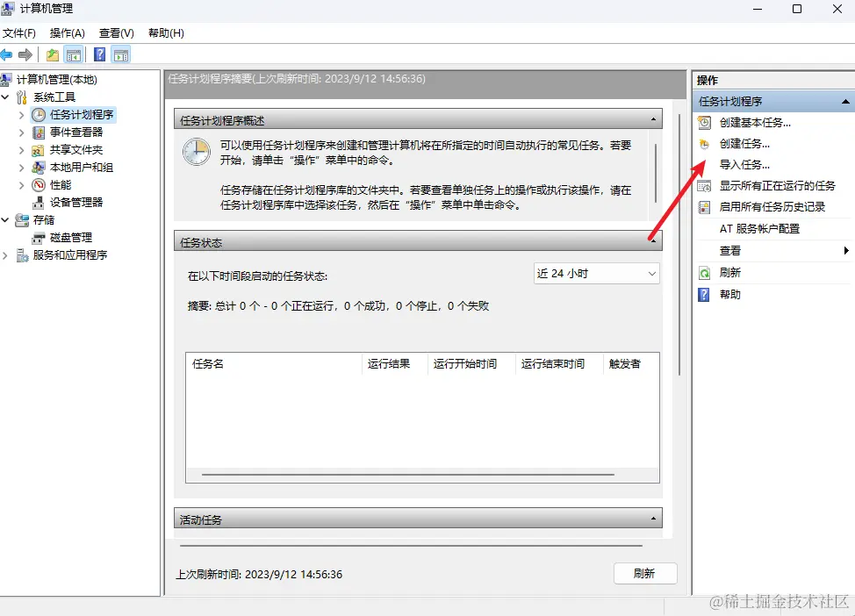Click the Back arrow toolbar icon
This screenshot has width=855, height=616.
click(6, 54)
